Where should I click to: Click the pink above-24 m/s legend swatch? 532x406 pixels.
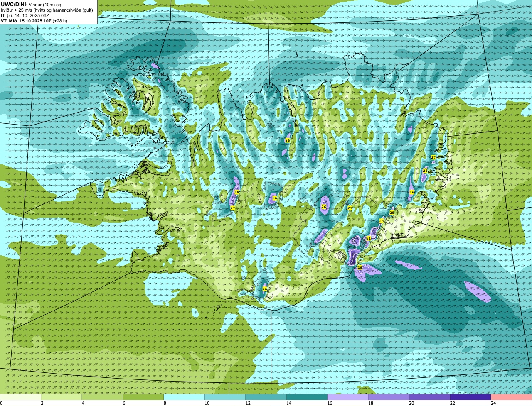click(x=512, y=397)
